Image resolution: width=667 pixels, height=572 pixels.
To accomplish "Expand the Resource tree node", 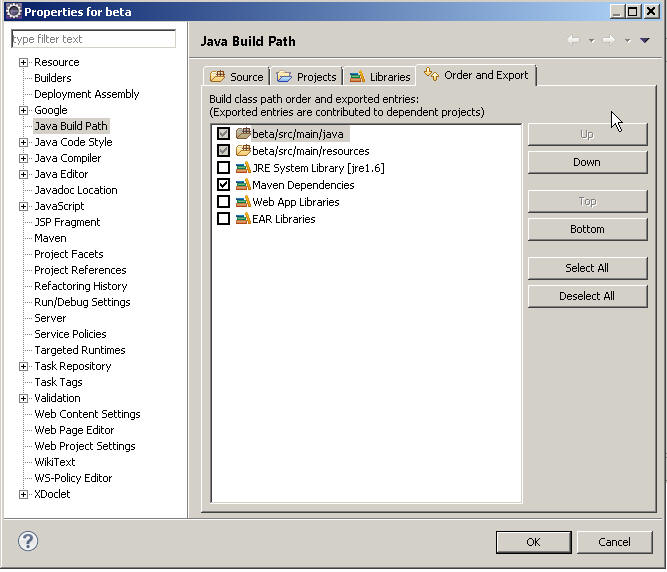I will tap(23, 63).
